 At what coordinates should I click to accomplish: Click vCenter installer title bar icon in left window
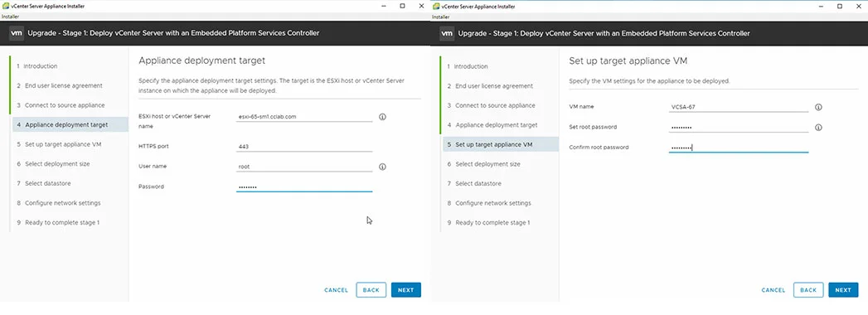[x=5, y=6]
